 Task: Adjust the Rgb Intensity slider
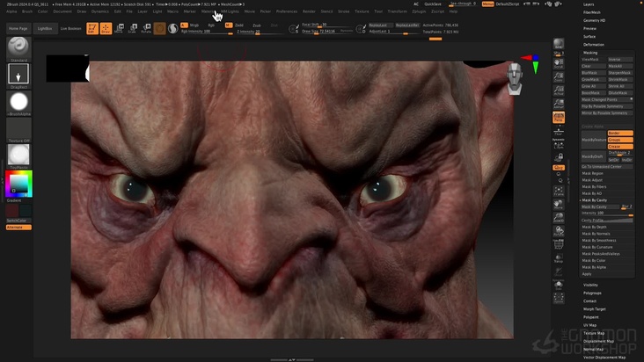(207, 32)
